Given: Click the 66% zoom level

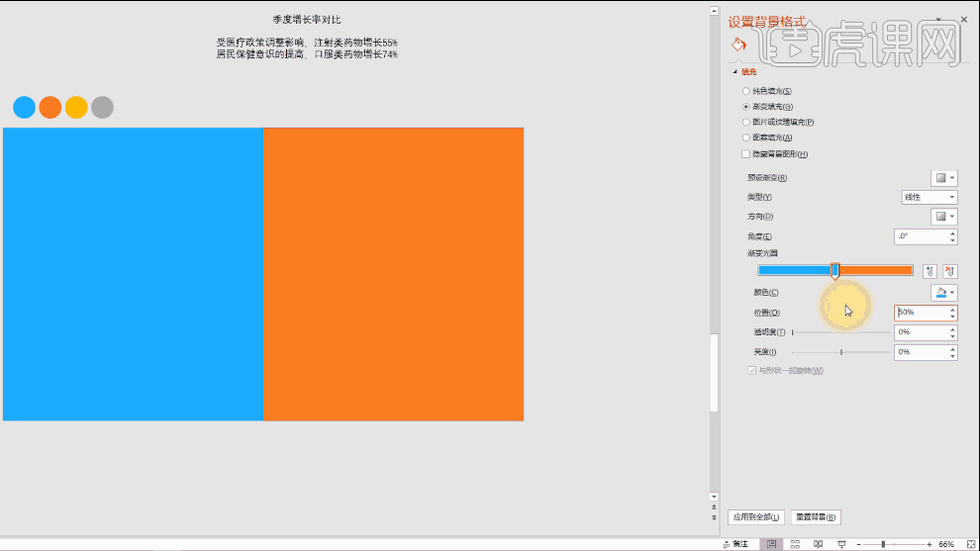Looking at the screenshot, I should 946,545.
